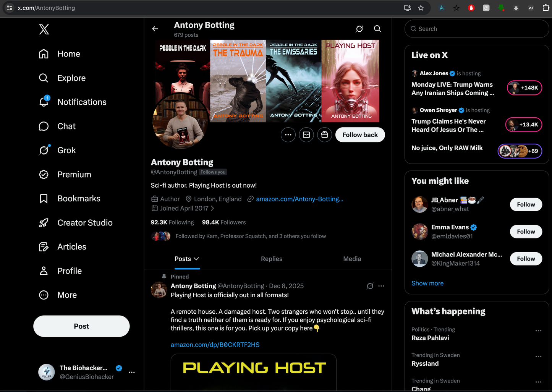Click Grok icon on pinned post

coord(370,286)
